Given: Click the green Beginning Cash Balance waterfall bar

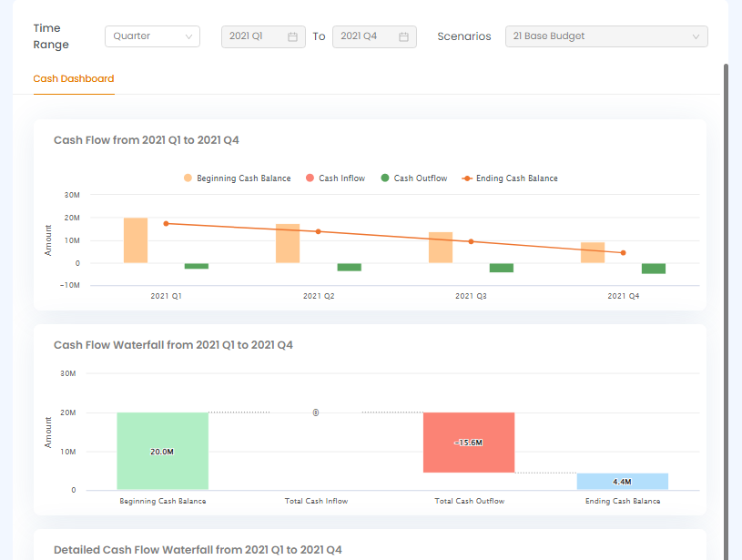Looking at the screenshot, I should [162, 451].
